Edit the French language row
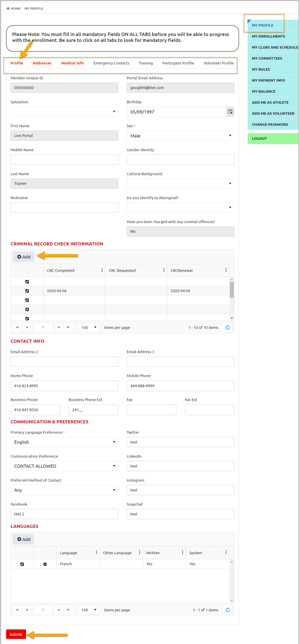Image resolution: width=299 pixels, height=644 pixels. coord(22,564)
